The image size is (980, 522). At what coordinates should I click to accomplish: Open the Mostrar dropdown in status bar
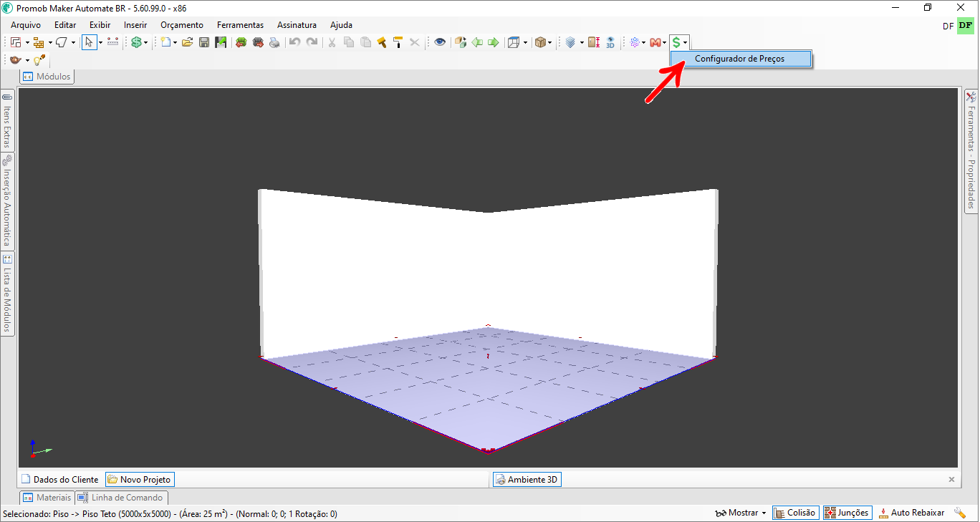tap(740, 513)
